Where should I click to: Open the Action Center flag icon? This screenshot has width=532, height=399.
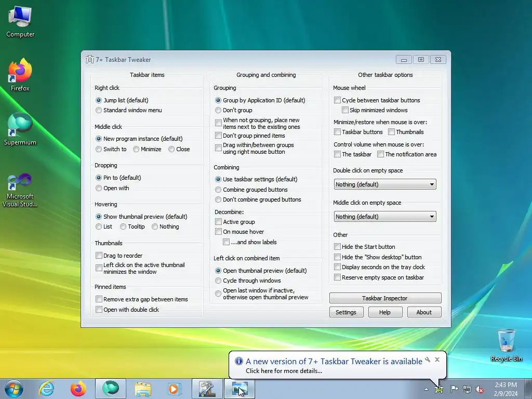click(454, 389)
